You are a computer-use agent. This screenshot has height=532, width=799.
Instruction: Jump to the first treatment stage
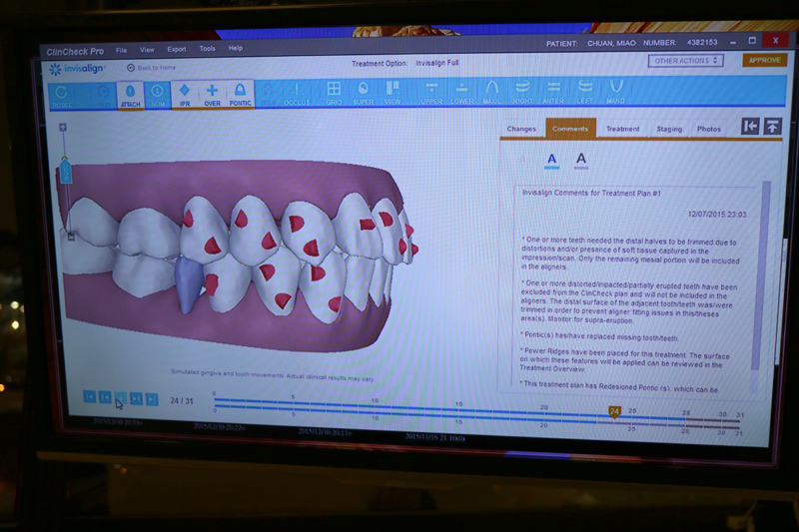pos(89,396)
